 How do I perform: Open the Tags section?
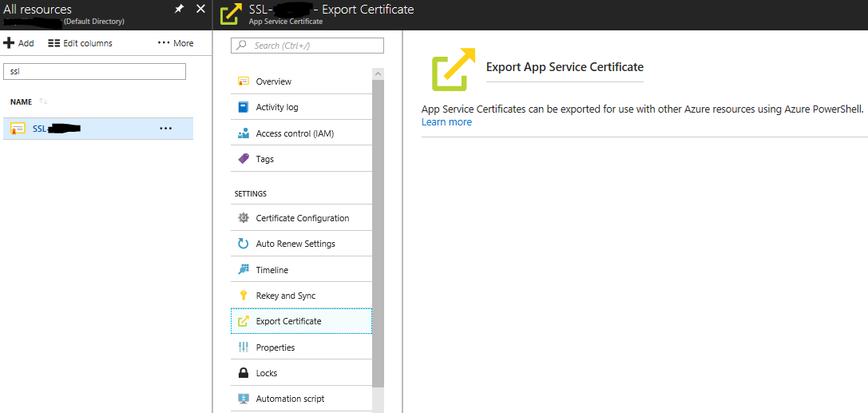pyautogui.click(x=301, y=159)
